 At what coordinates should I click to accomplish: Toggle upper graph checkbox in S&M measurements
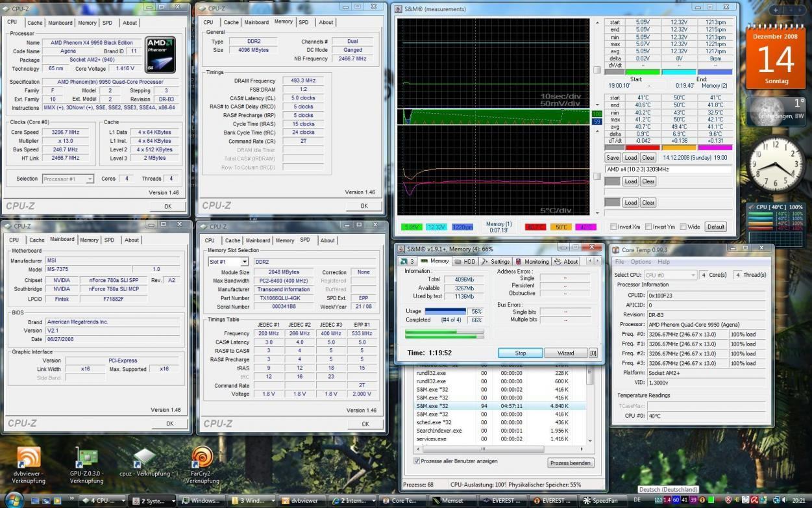597,70
